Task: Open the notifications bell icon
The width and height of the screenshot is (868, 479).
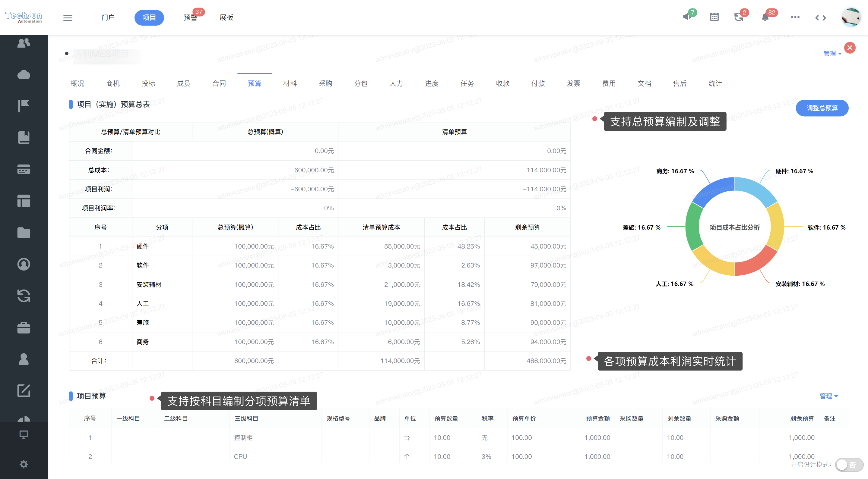Action: [765, 17]
